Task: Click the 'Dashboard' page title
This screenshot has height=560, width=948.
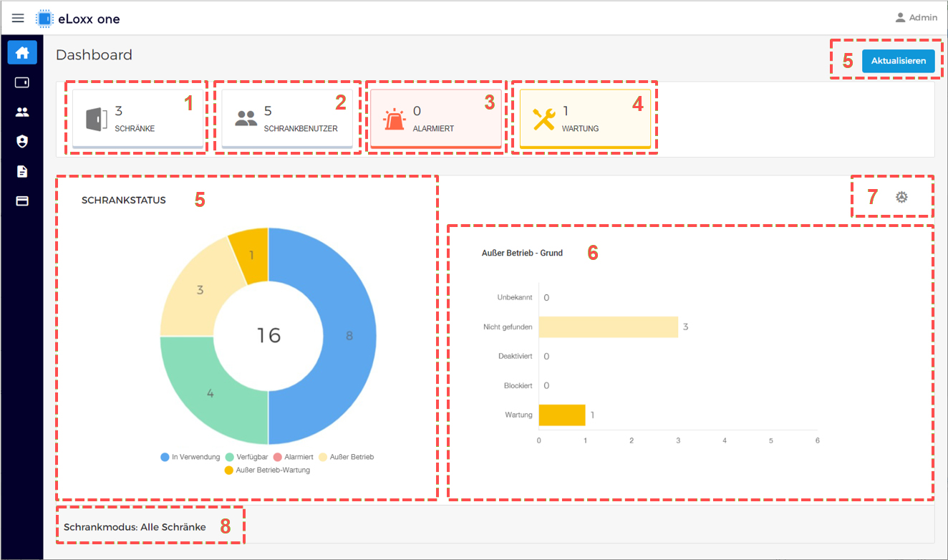Action: click(94, 54)
